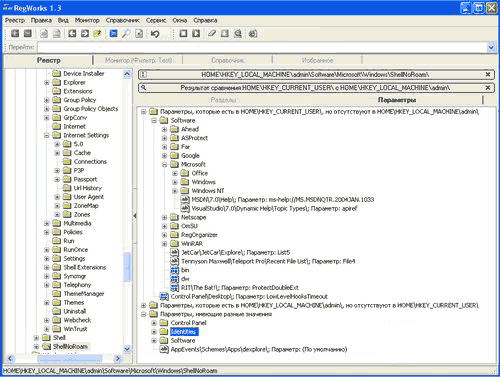Open the Справка menu
This screenshot has height=377, width=500.
pos(205,20)
